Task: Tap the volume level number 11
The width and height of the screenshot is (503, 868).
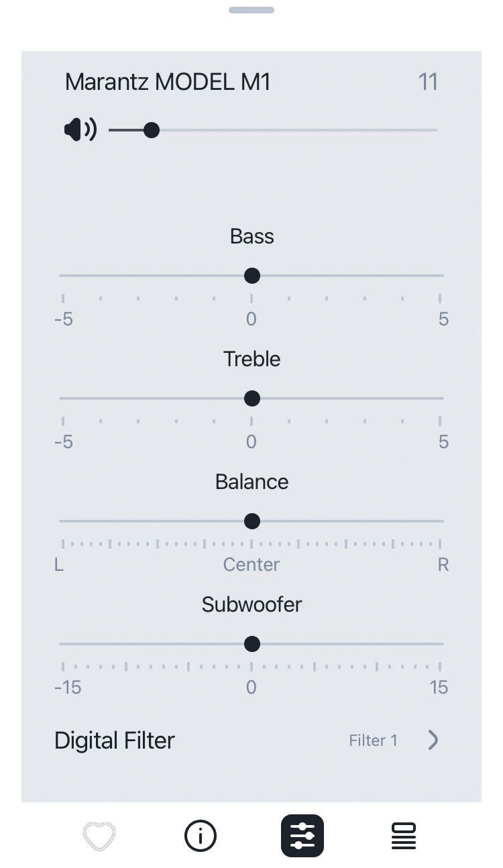Action: tap(428, 82)
